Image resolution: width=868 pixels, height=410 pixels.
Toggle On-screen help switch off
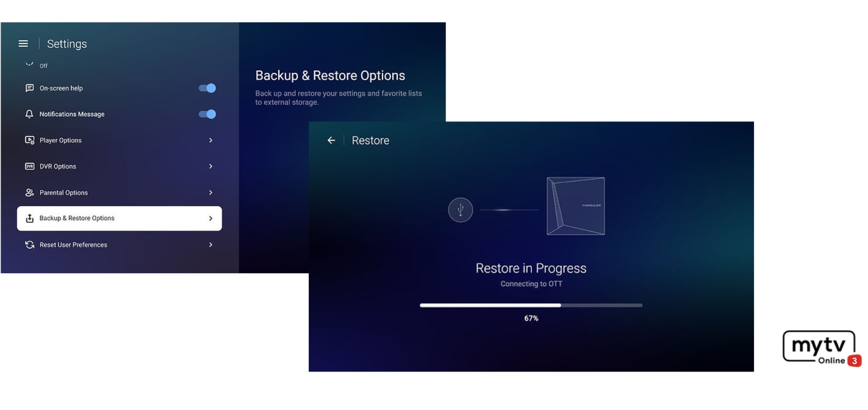point(207,88)
